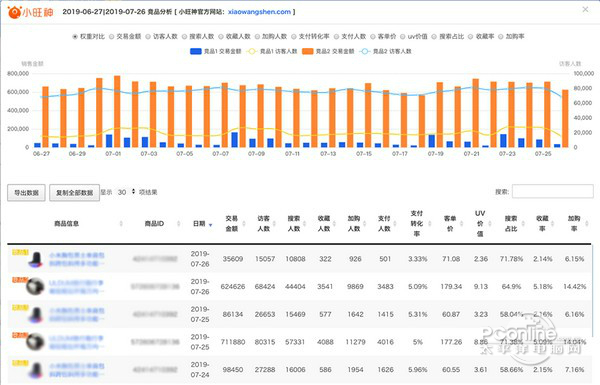
Task: Sort by 支付人数 column header arrows
Action: tap(395, 223)
